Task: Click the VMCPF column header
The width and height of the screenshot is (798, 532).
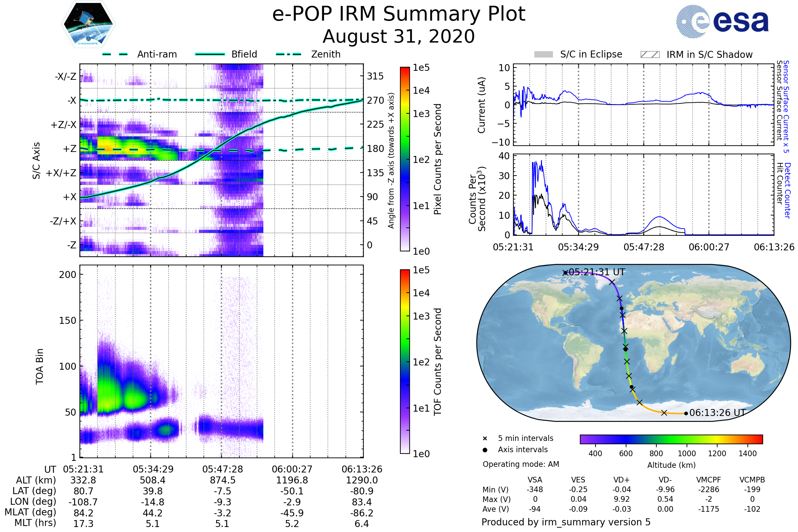Action: (709, 480)
